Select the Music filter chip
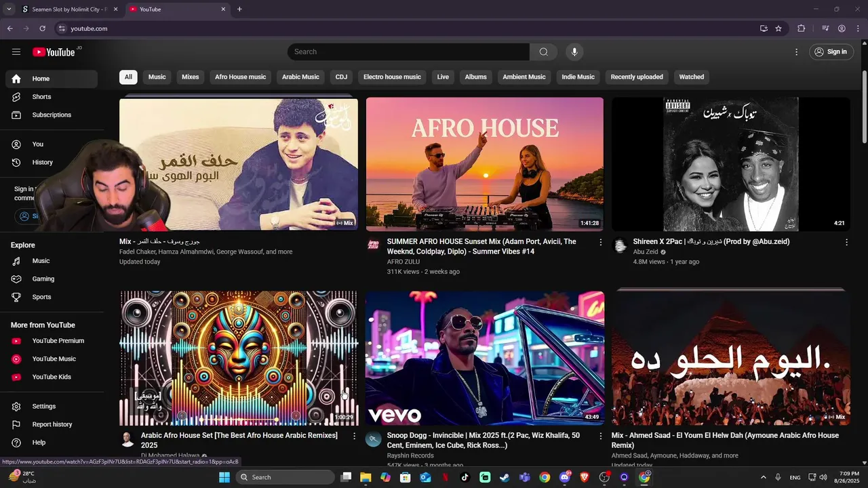868x488 pixels. tap(157, 77)
